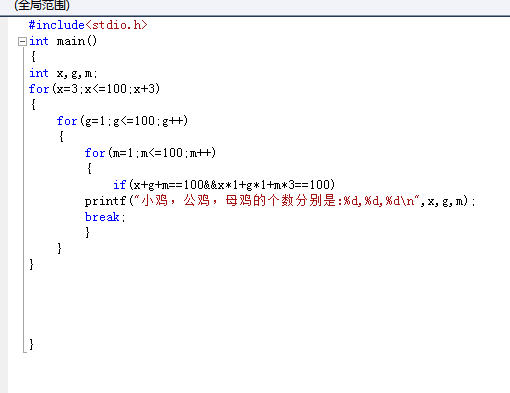Click the int main() declaration line
This screenshot has height=393, width=510.
pyautogui.click(x=63, y=41)
